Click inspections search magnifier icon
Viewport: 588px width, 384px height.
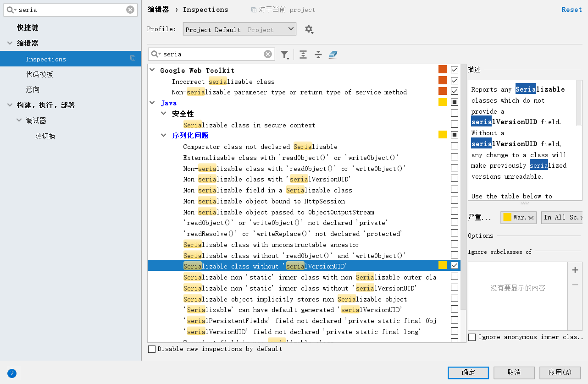[x=156, y=54]
